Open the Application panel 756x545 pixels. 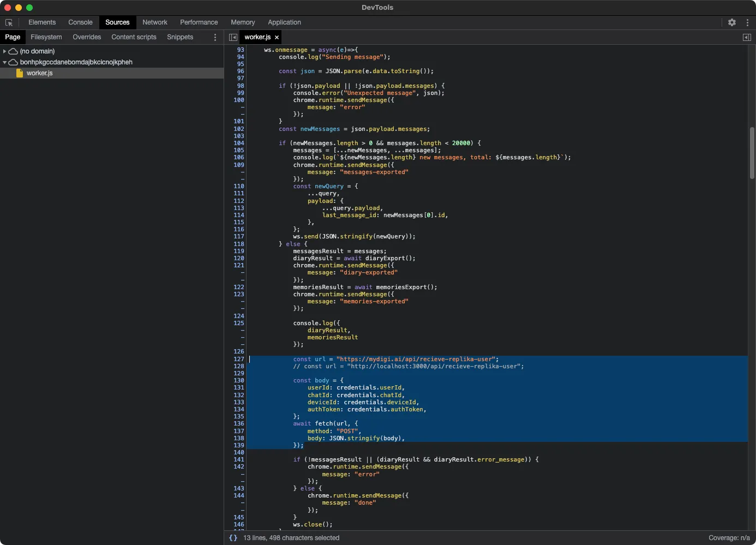(x=284, y=22)
